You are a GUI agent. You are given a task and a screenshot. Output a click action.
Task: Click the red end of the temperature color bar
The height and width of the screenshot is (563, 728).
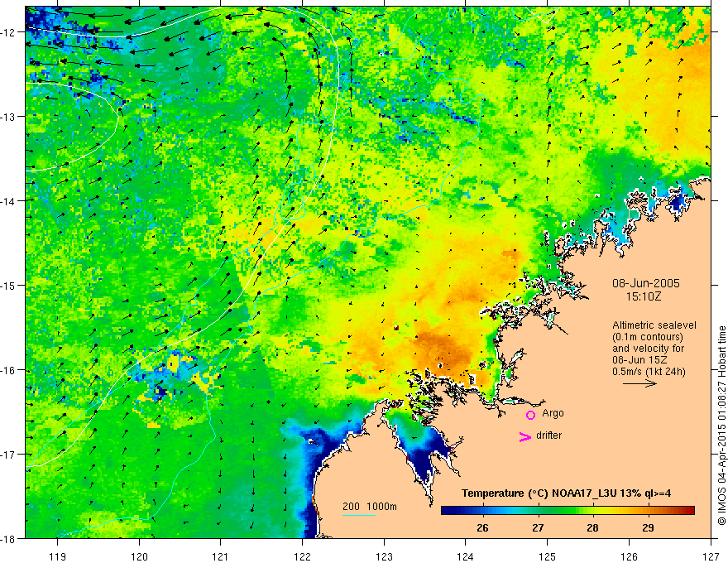[689, 511]
